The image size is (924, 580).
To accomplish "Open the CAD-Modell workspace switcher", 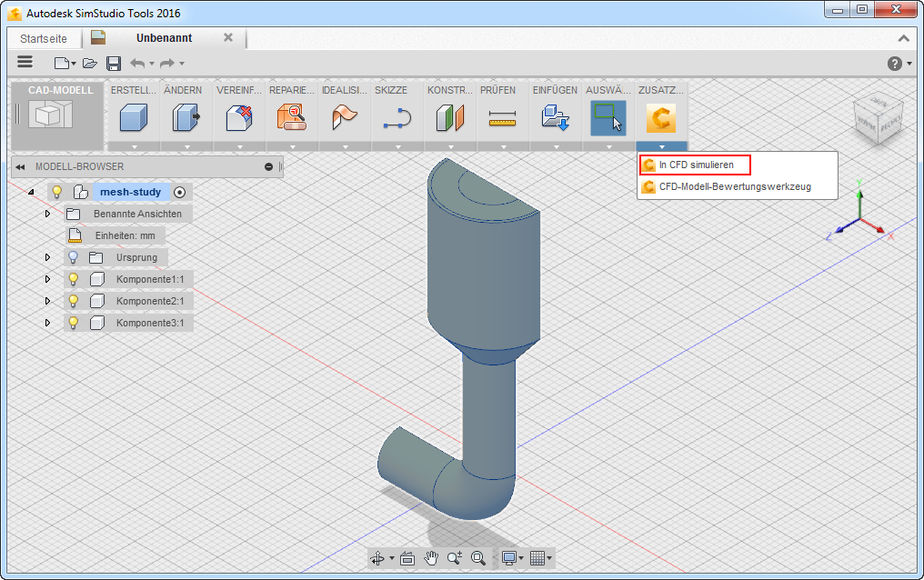I will pos(58,115).
